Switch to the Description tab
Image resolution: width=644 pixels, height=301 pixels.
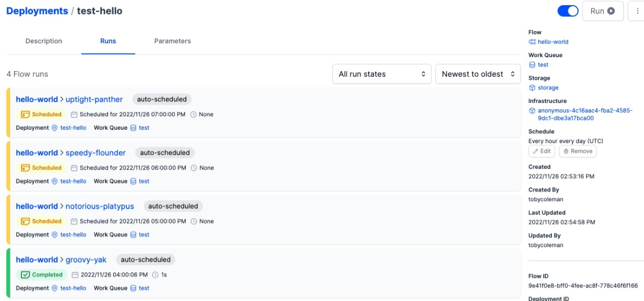[x=44, y=41]
